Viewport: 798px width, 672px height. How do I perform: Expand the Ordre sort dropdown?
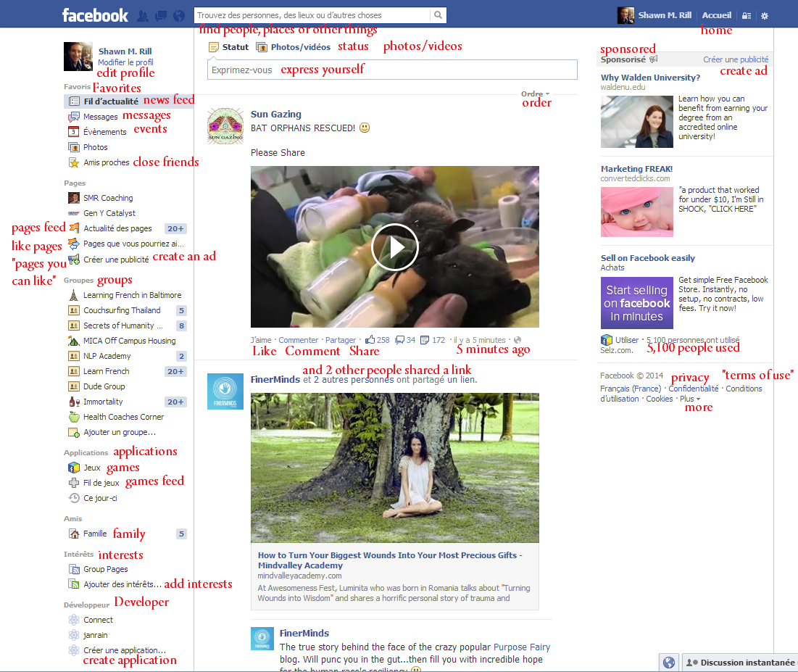click(x=535, y=94)
